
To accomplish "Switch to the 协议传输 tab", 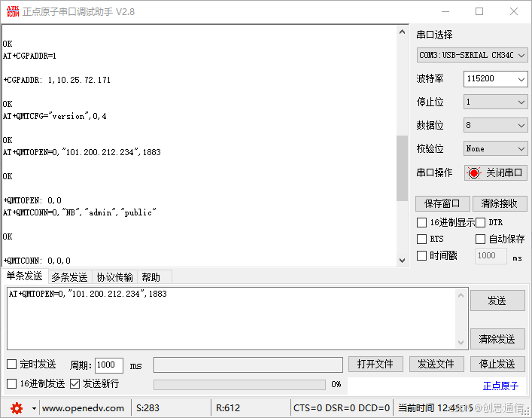I will (114, 277).
